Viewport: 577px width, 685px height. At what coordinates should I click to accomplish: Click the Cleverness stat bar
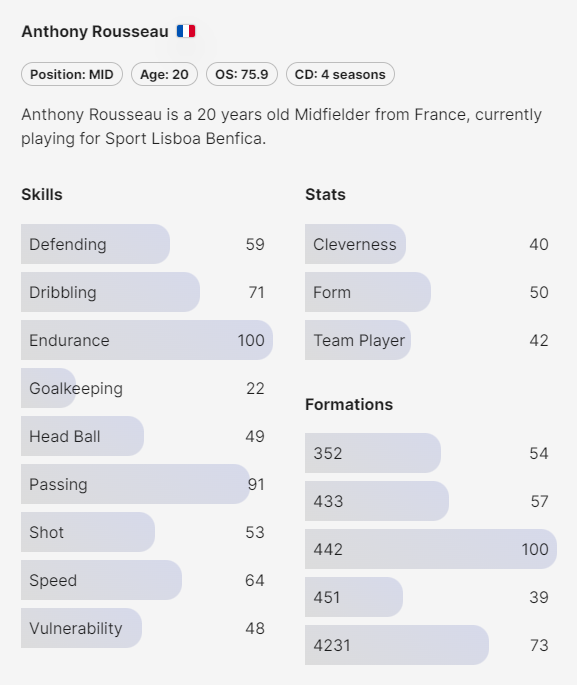pos(431,244)
